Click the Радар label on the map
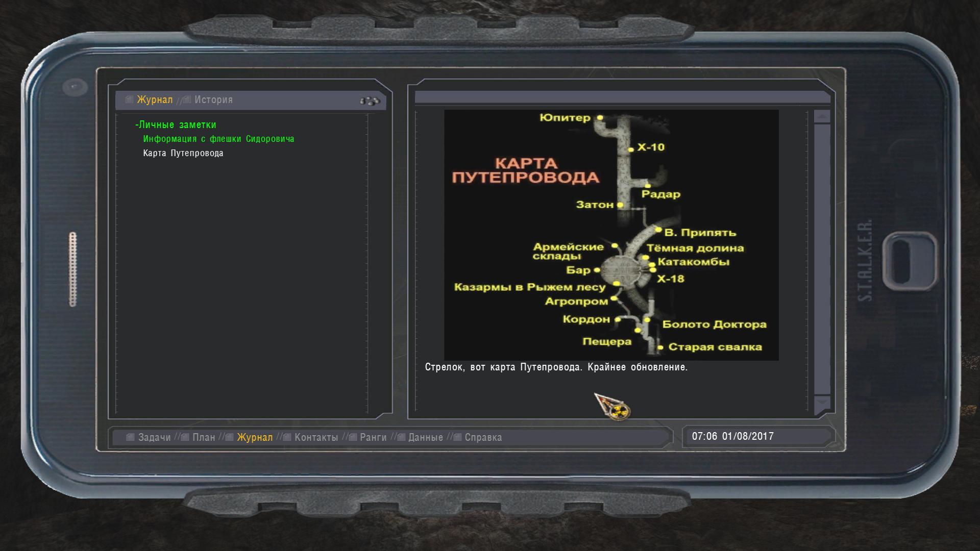The height and width of the screenshot is (551, 980). point(661,194)
